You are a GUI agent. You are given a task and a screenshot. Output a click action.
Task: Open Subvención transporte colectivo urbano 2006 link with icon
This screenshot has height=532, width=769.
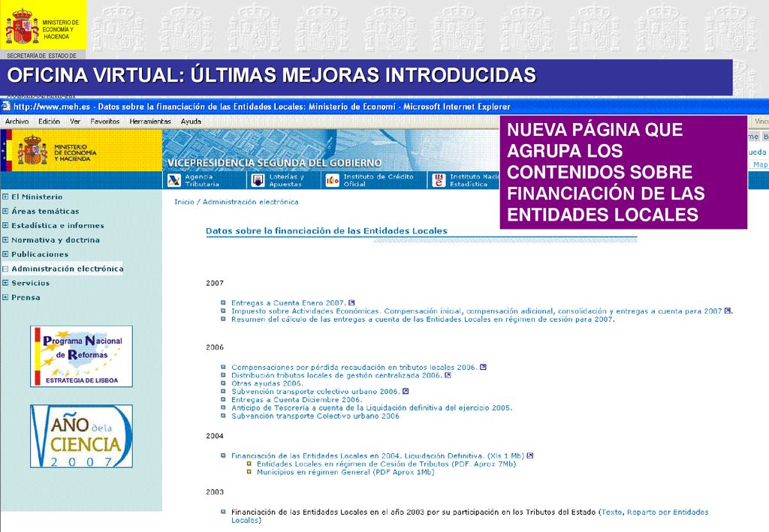coord(315,392)
